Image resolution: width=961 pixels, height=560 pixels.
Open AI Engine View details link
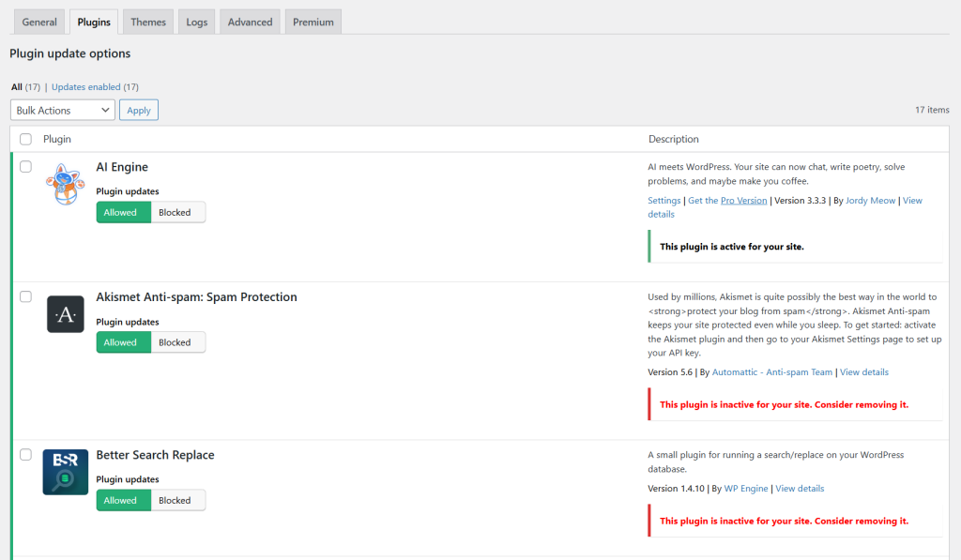pyautogui.click(x=912, y=201)
